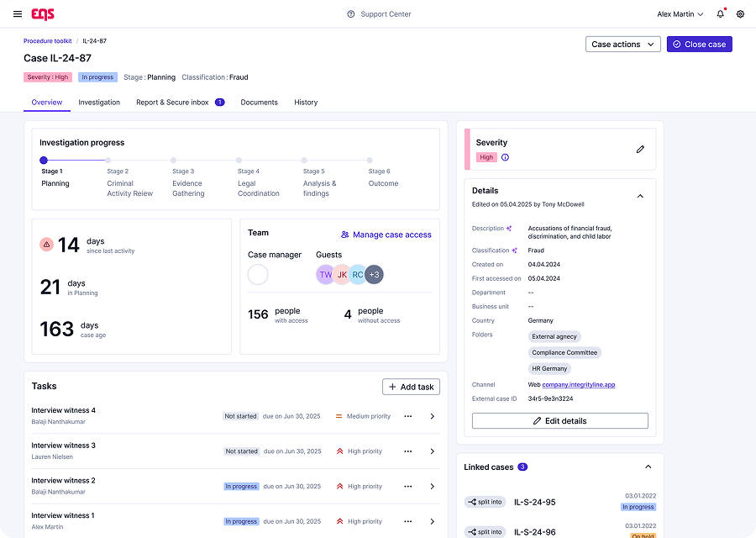Click the TW guest avatar
This screenshot has height=538, width=756.
coord(326,274)
